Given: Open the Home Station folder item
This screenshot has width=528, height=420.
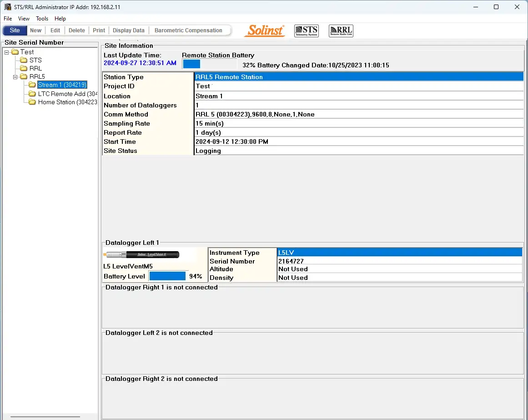Looking at the screenshot, I should (x=67, y=102).
